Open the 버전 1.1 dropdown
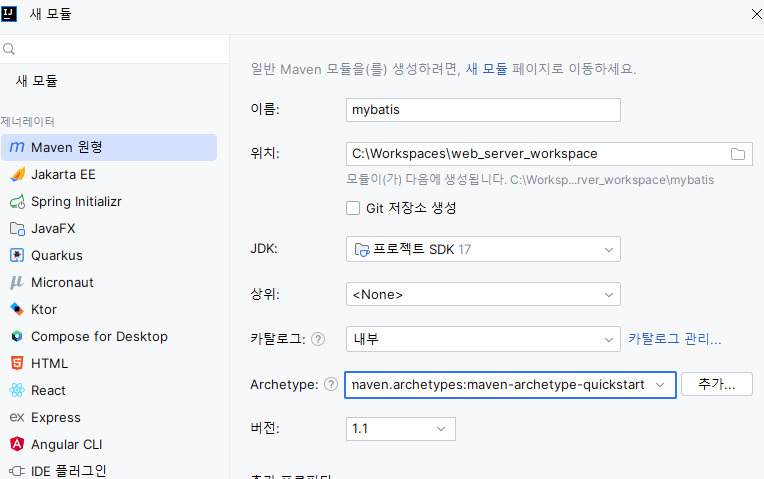Screen dimensions: 764x479 401,429
